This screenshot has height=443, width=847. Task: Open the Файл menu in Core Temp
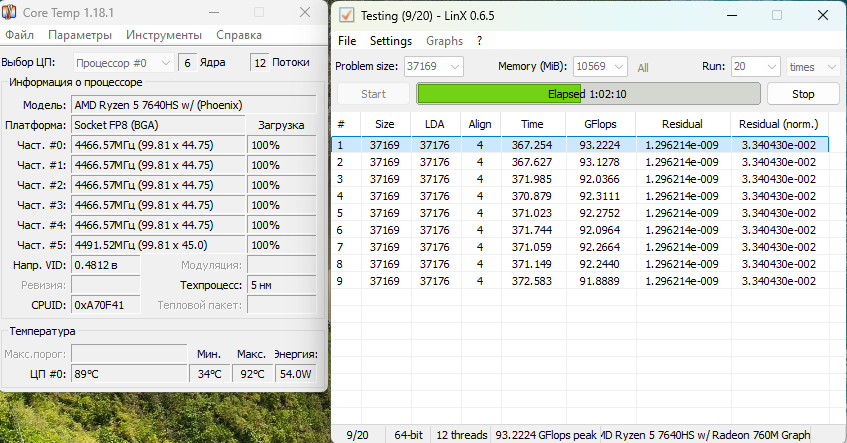tap(19, 35)
